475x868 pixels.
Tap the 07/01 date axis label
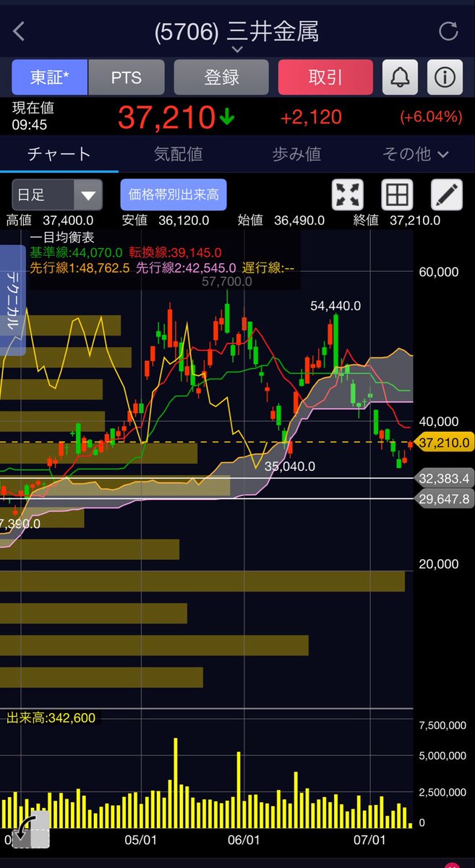coord(369,841)
